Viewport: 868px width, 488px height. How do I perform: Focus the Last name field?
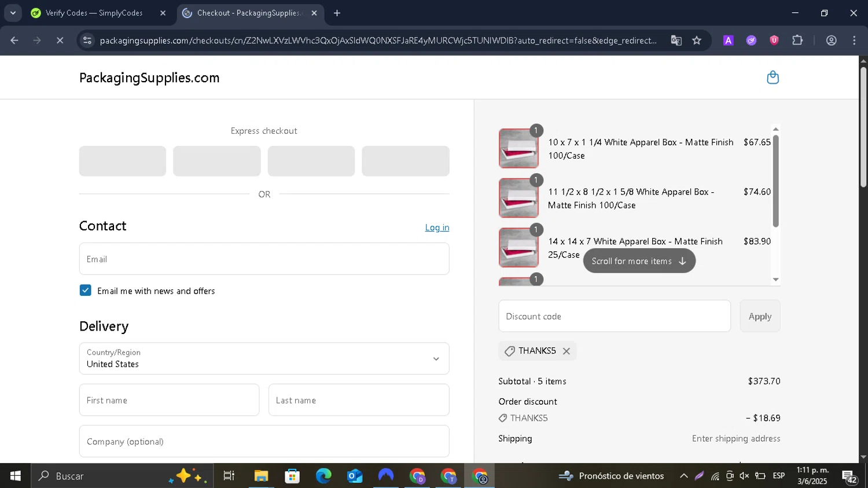359,400
